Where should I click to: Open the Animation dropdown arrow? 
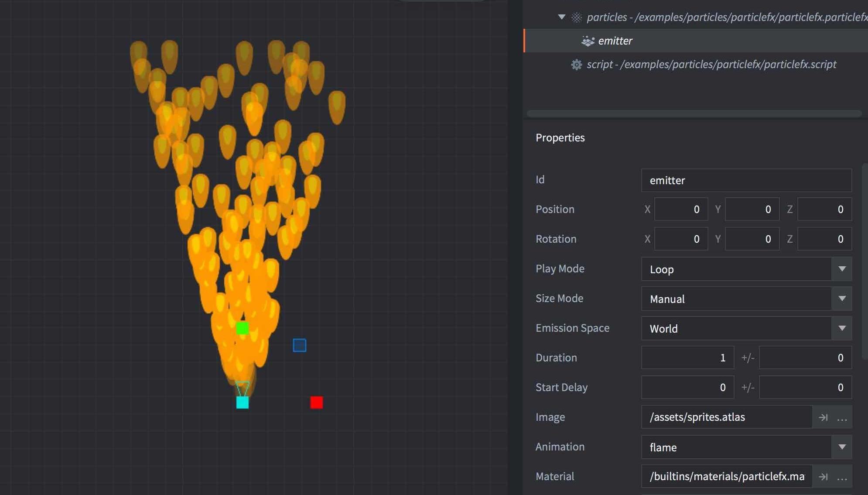coord(842,447)
